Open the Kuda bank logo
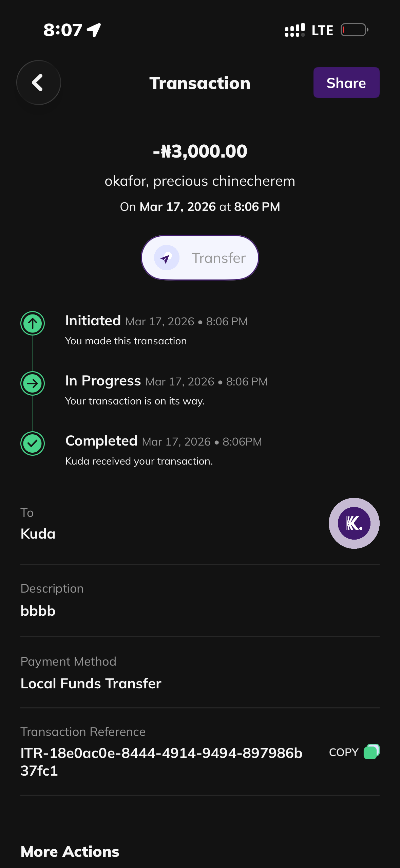Screen dimensions: 400x868 pos(354,523)
